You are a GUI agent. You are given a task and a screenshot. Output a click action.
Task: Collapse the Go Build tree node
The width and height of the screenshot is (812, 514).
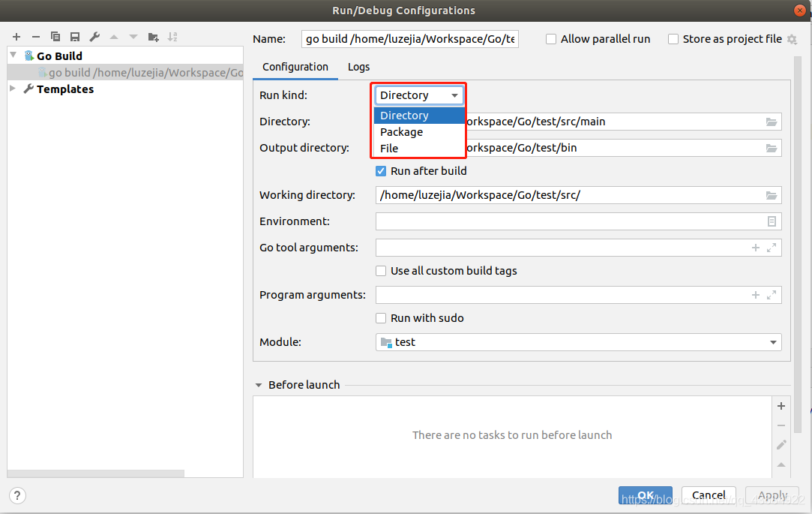tap(13, 55)
